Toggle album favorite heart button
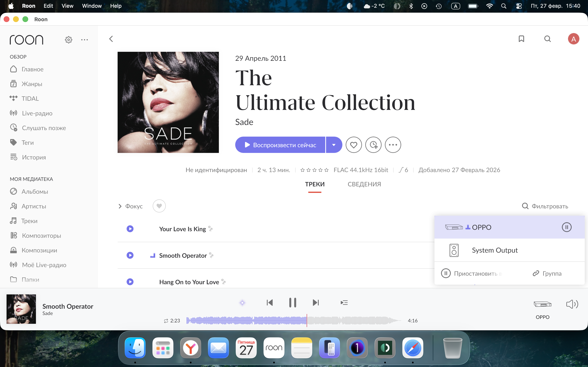588x367 pixels. pos(354,145)
